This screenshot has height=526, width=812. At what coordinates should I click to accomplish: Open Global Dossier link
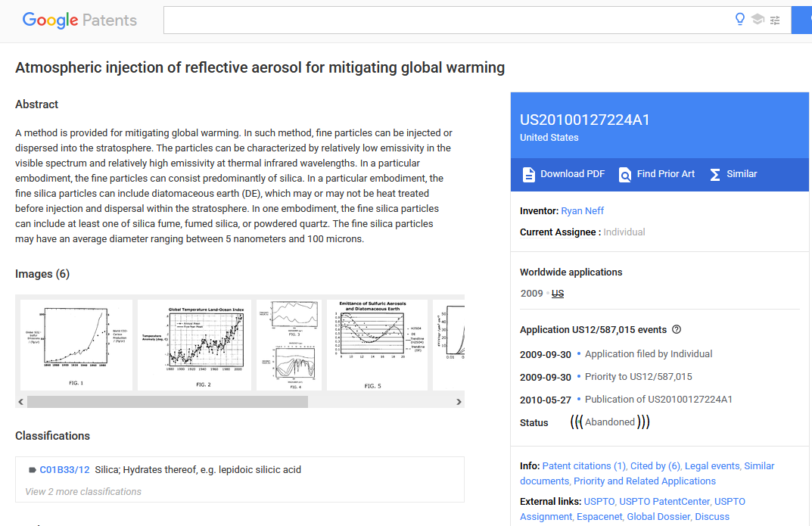pos(658,517)
